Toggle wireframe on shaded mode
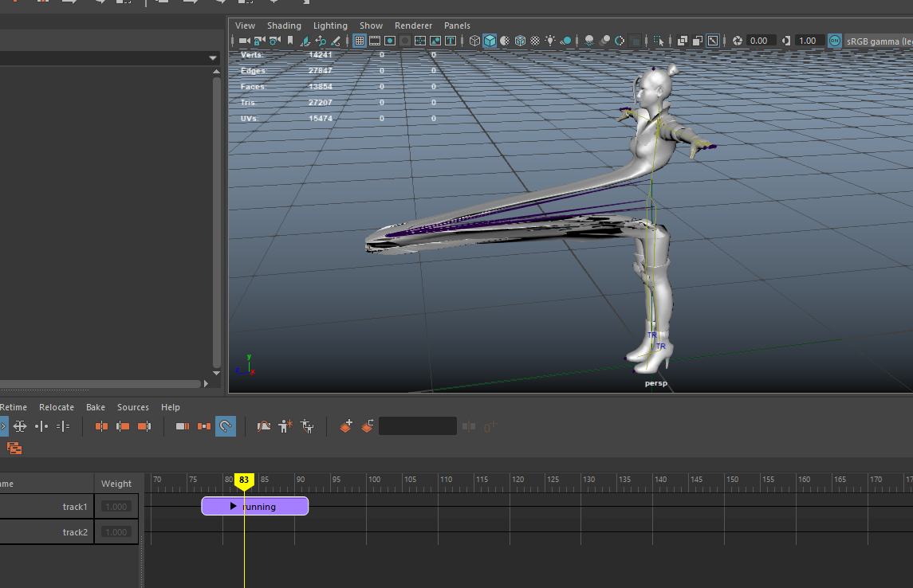Image resolution: width=913 pixels, height=588 pixels. pyautogui.click(x=504, y=41)
